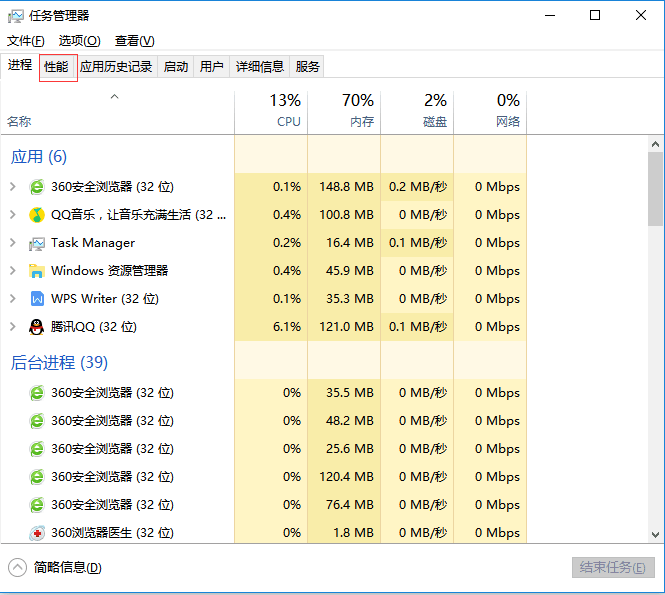Expand the WPS Writer entry
665x595 pixels.
13,299
